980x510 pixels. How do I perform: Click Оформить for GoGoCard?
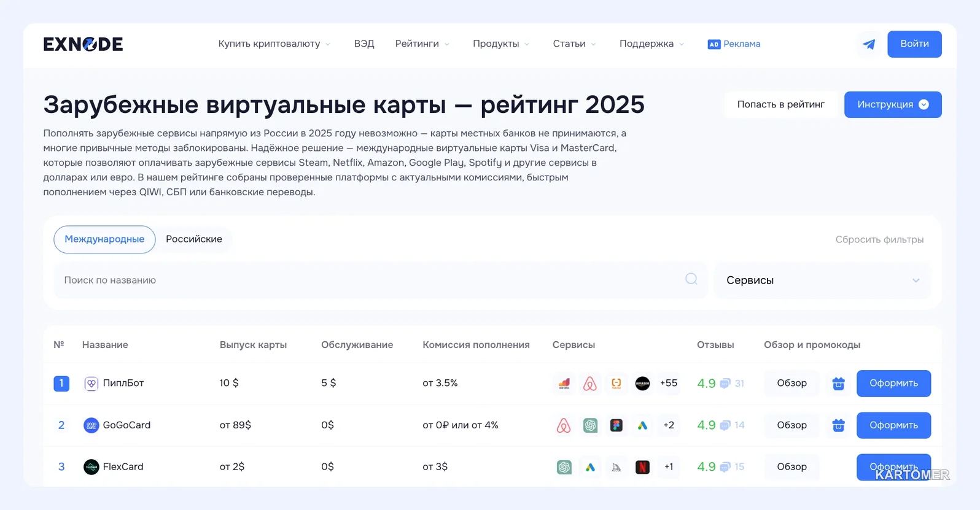click(893, 425)
